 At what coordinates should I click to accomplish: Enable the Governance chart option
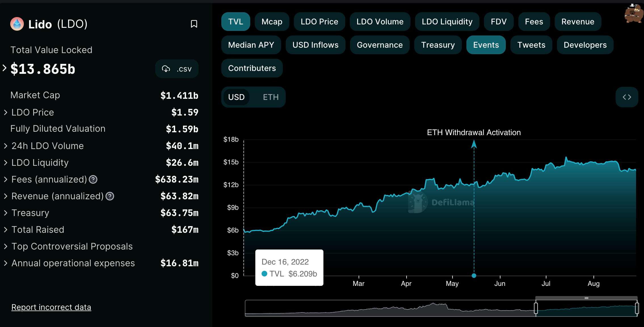click(379, 45)
